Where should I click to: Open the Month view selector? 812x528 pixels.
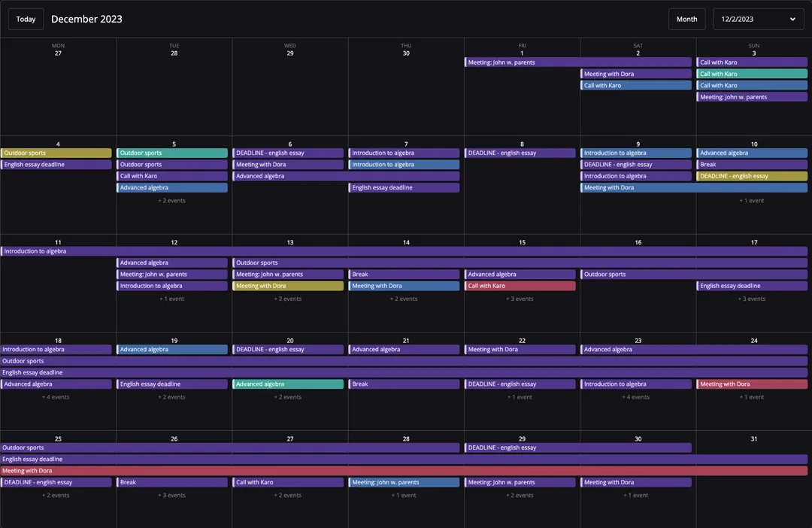click(x=686, y=18)
